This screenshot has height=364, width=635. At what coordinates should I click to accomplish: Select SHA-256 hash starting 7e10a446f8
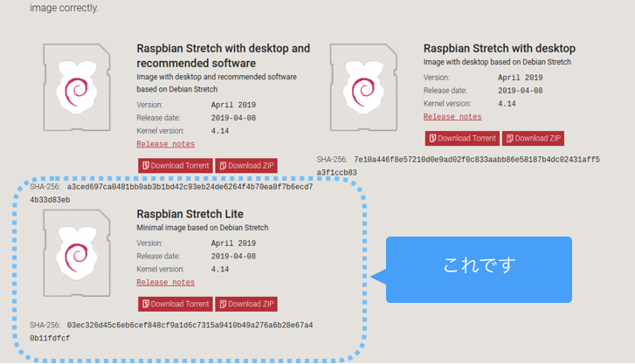click(458, 166)
